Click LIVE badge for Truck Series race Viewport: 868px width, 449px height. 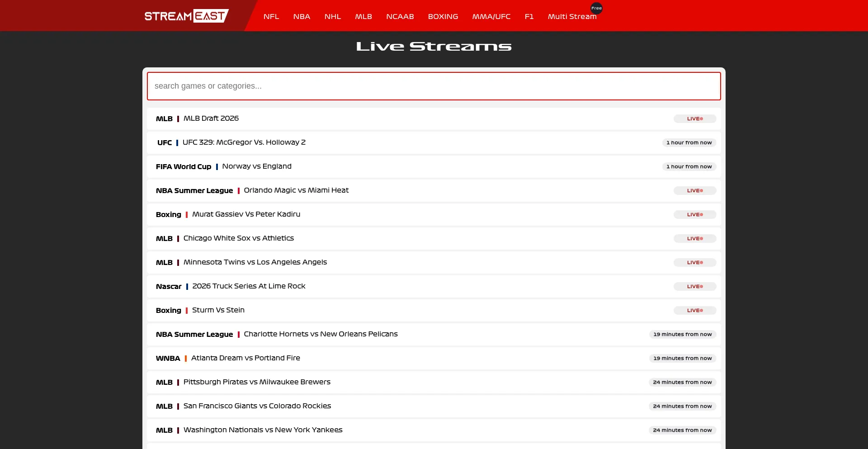tap(695, 286)
